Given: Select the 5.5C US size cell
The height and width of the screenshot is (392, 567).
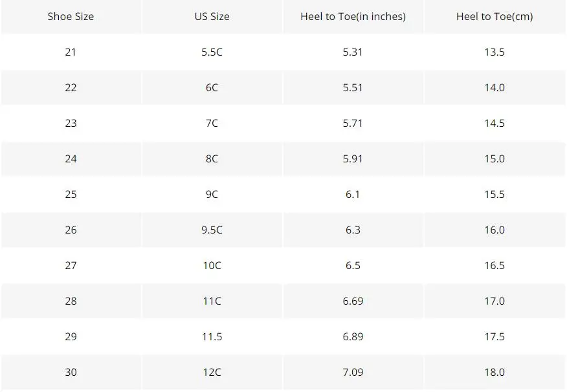Looking at the screenshot, I should 212,52.
